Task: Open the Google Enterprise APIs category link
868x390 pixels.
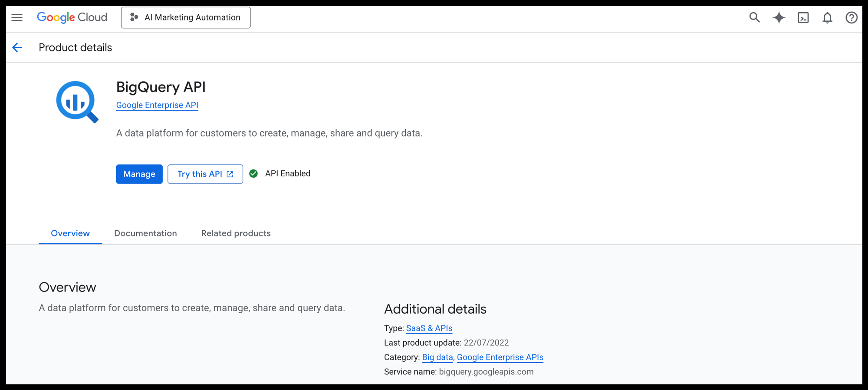Action: coord(500,357)
